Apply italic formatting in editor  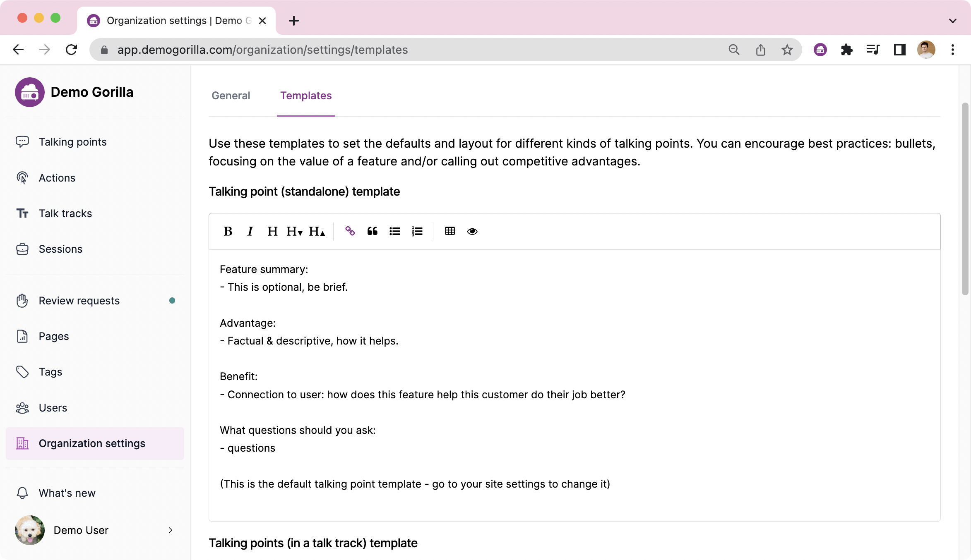pyautogui.click(x=250, y=231)
